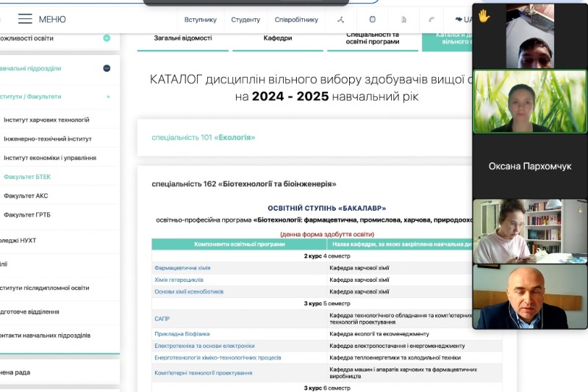Switch to Спеціальності та освітні програми tab

(373, 38)
